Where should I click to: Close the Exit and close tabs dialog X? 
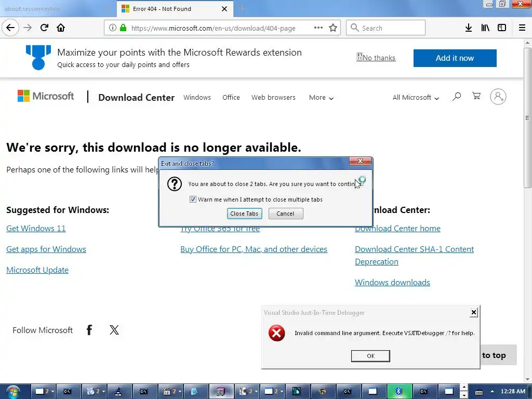click(361, 161)
